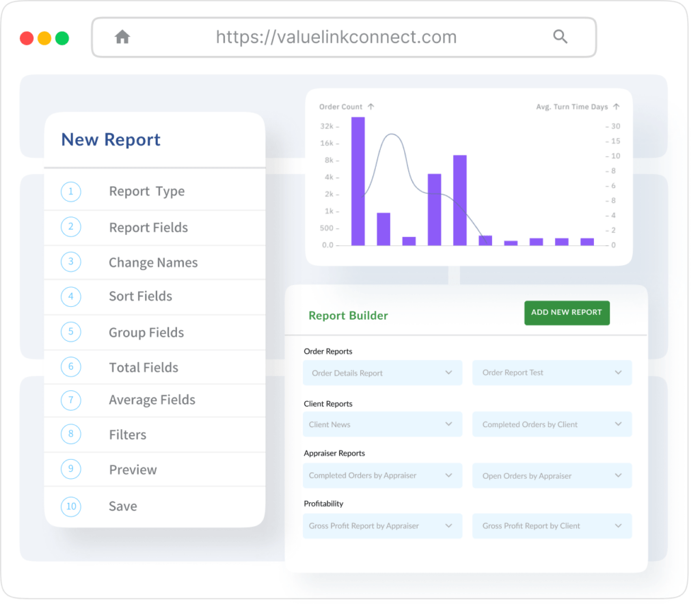Click the step 5 circle beside Group Fields
This screenshot has width=700, height=604.
[x=70, y=332]
